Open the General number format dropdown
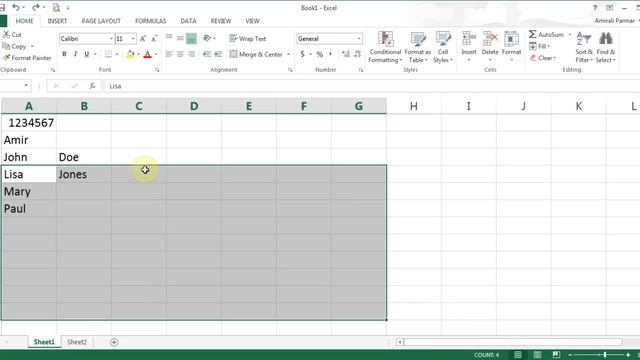Image resolution: width=640 pixels, height=360 pixels. point(359,39)
